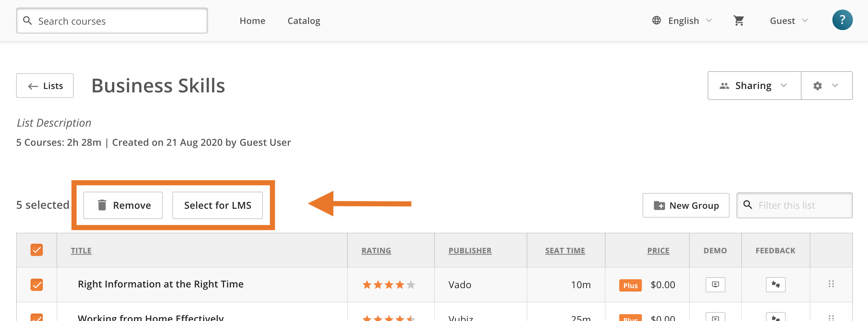Screen dimensions: 868x321
Task: Sort by TITLE column header
Action: (81, 251)
